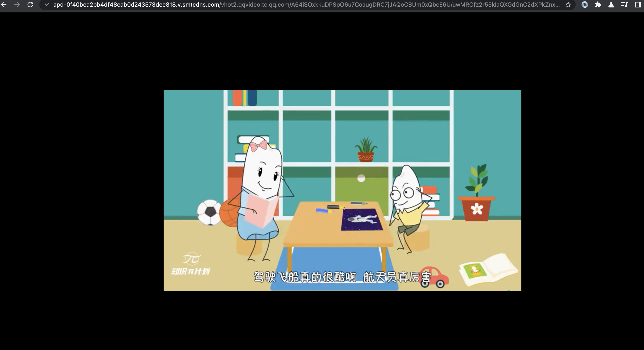Reload the current page
The image size is (644, 350).
coord(30,5)
